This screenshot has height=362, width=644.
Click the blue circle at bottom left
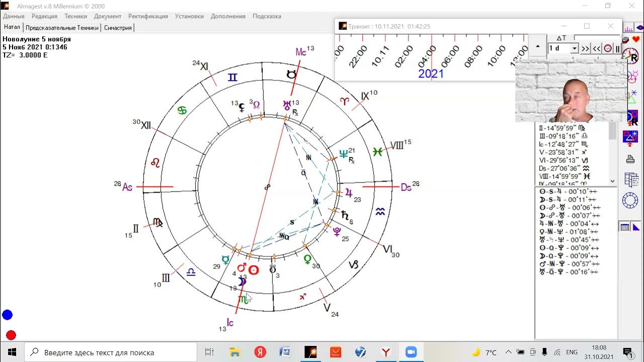(x=7, y=315)
